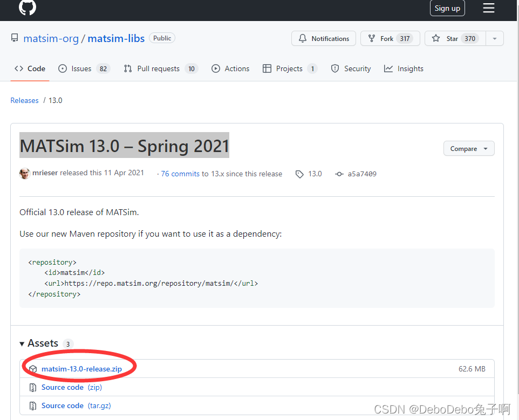Viewport: 519px width, 420px height.
Task: Click the MATSim 13.0 – Spring 2021 title
Action: [x=125, y=146]
